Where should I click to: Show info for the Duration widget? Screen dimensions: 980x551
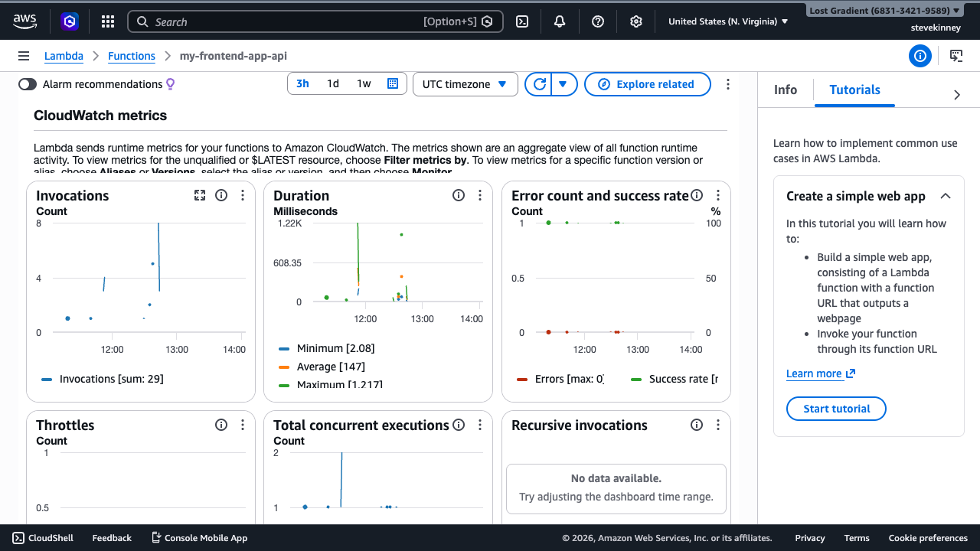(x=459, y=195)
